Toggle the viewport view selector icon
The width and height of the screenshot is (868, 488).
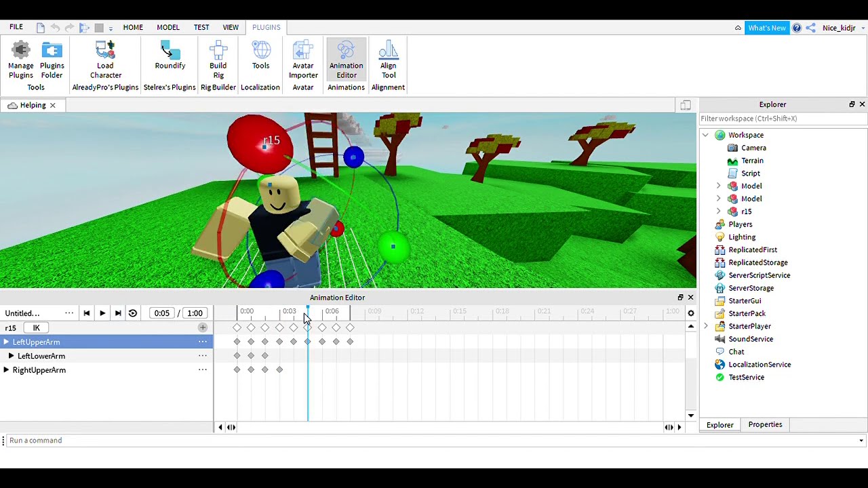click(x=686, y=105)
